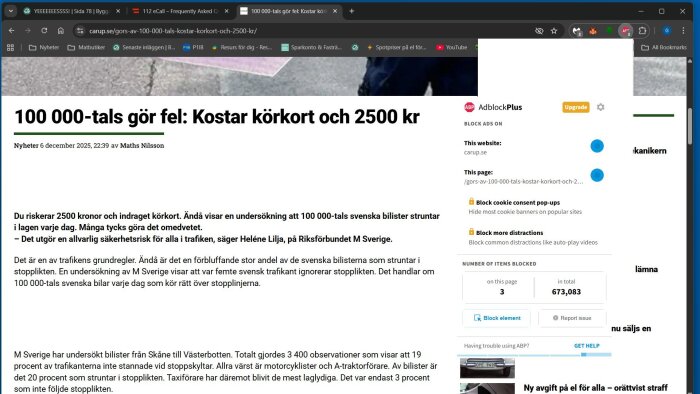
Task: Open the Chrome three-dot menu
Action: coord(683,31)
